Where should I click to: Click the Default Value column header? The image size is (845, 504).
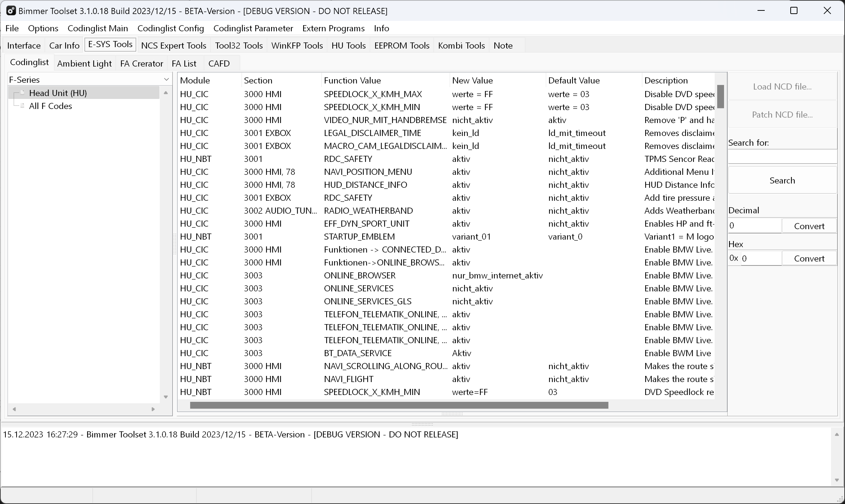click(594, 80)
